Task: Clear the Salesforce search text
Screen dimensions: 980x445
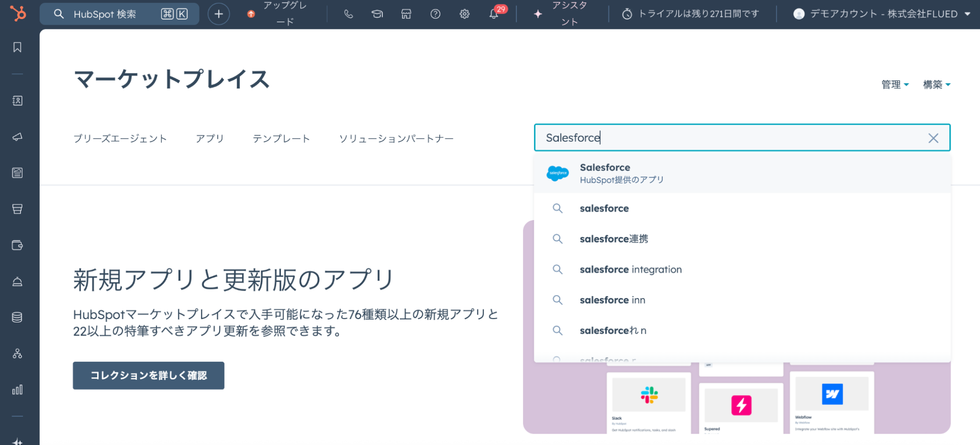Action: (x=933, y=138)
